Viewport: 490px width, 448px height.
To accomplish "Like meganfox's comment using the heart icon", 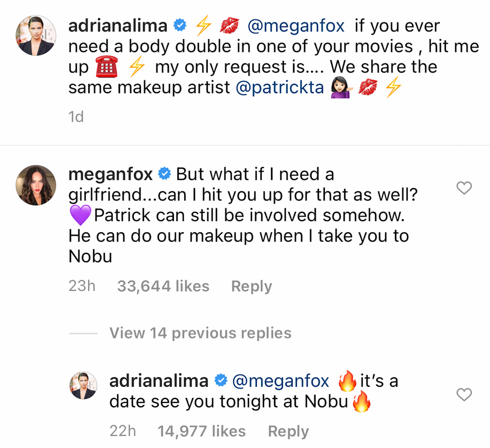I will [x=464, y=188].
